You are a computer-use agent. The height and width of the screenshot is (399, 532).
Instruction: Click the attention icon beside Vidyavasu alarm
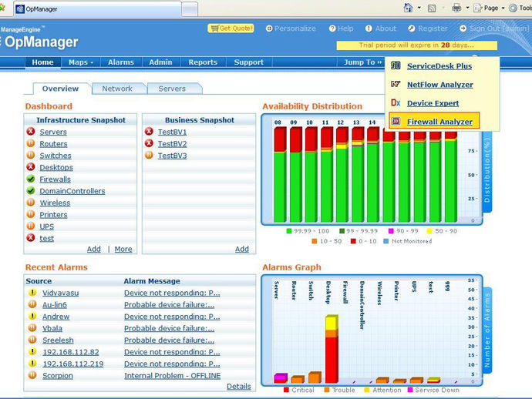point(32,292)
